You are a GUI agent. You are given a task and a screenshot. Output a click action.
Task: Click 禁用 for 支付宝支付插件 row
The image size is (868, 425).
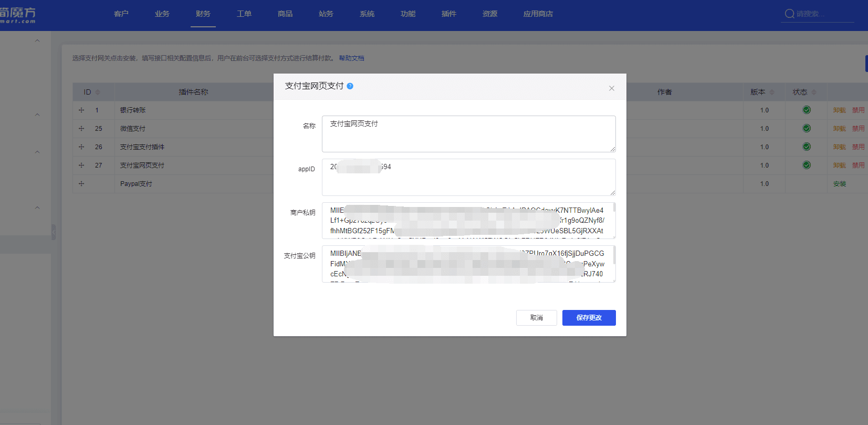coord(858,147)
